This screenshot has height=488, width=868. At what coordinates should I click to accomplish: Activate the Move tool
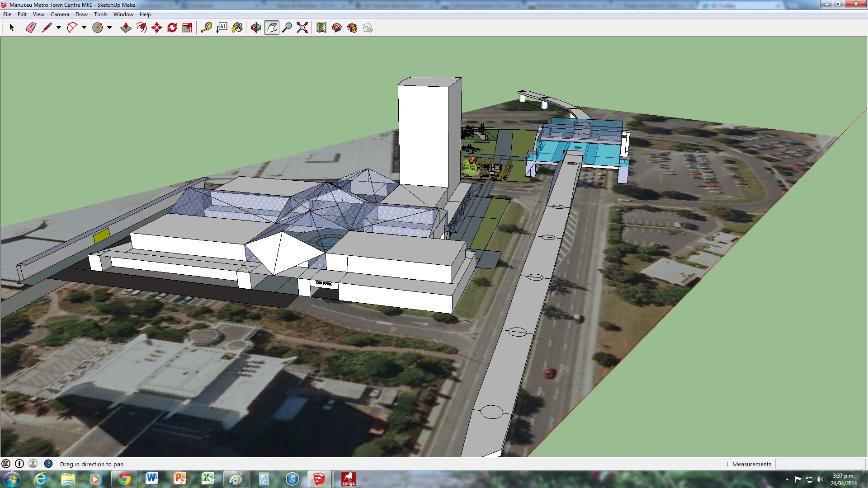click(x=157, y=28)
